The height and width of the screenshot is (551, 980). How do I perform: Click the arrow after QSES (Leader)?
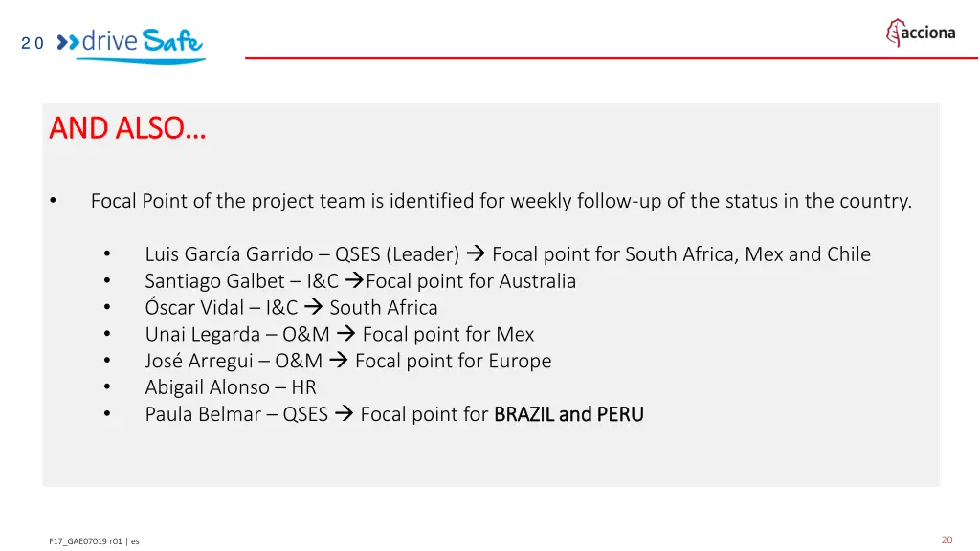(x=476, y=253)
